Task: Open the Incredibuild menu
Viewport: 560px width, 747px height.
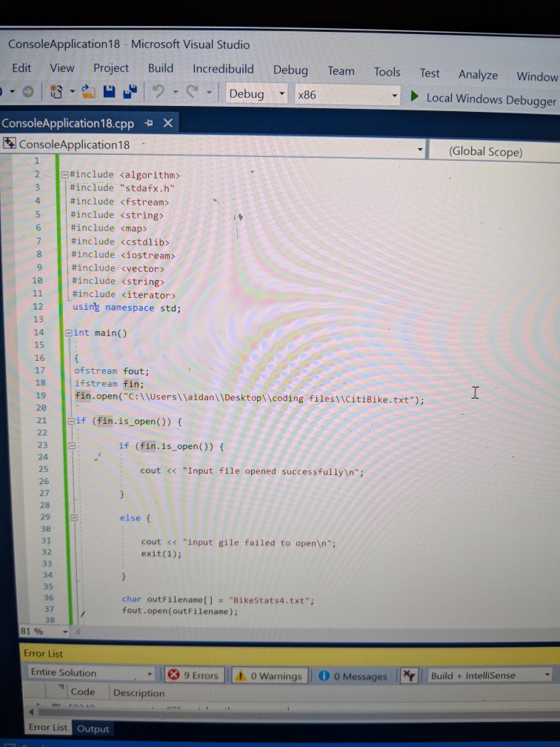Action: [x=223, y=69]
